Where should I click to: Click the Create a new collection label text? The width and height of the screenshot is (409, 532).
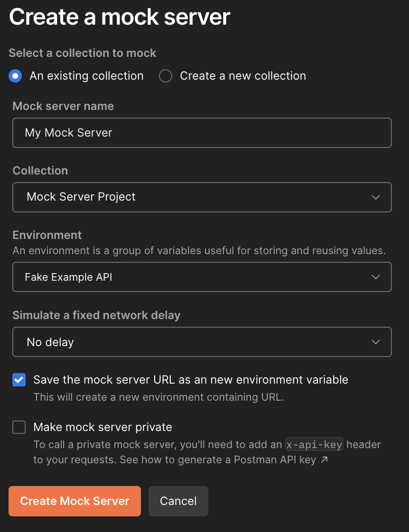point(243,76)
